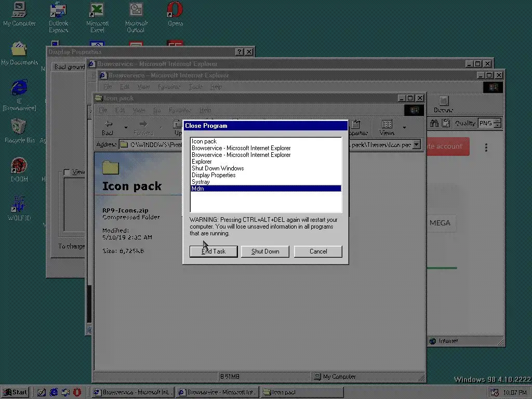Screen dimensions: 532x399
Task: Open Microsoft Outlook desktop icon
Action: pyautogui.click(x=136, y=17)
